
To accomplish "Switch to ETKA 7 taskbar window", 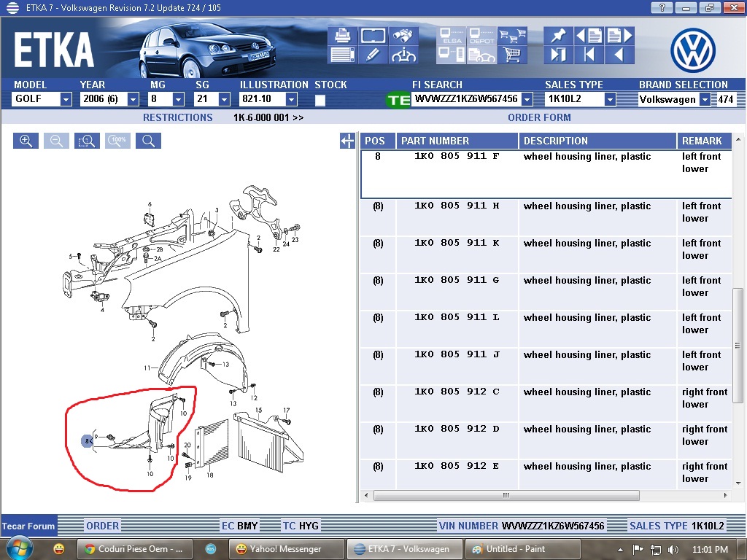I will point(404,549).
